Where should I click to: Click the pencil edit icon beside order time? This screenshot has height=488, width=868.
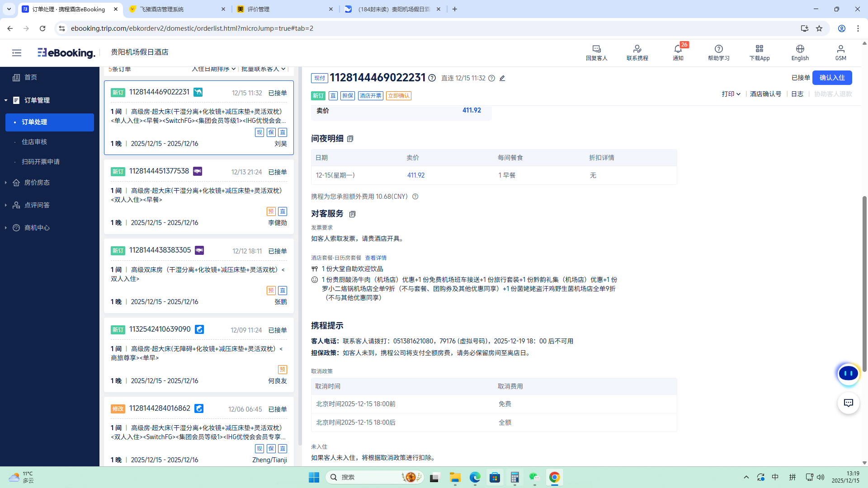click(x=502, y=78)
